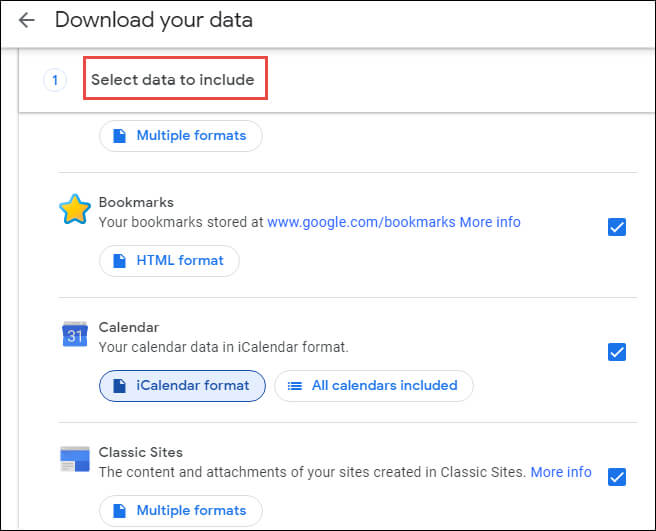Click the Classic Sites icon

(75, 459)
